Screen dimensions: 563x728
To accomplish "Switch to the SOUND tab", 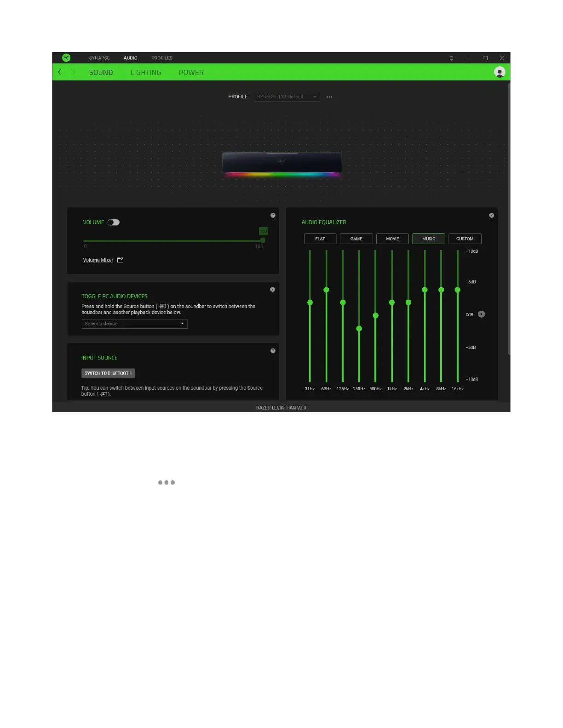I will tap(101, 73).
